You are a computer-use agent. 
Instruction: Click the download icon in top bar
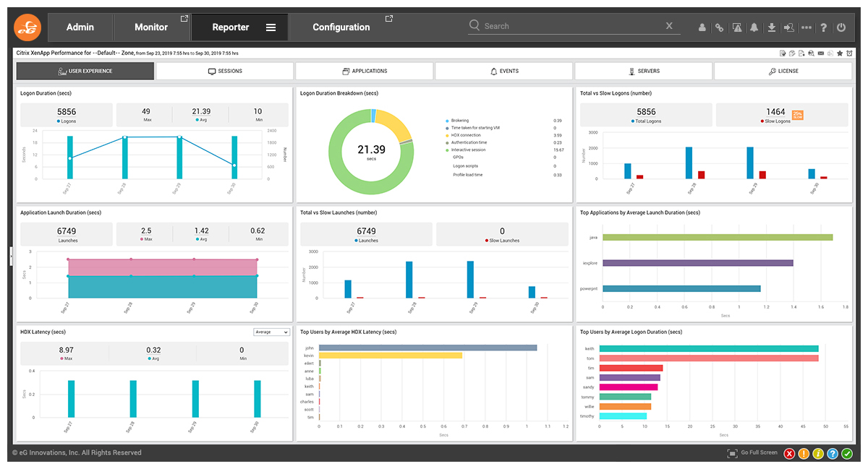pos(772,27)
